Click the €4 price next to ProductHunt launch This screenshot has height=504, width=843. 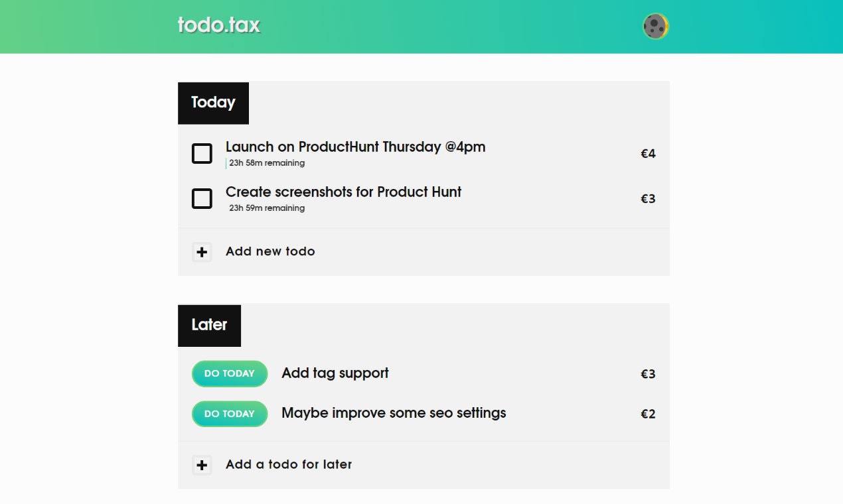pos(648,153)
